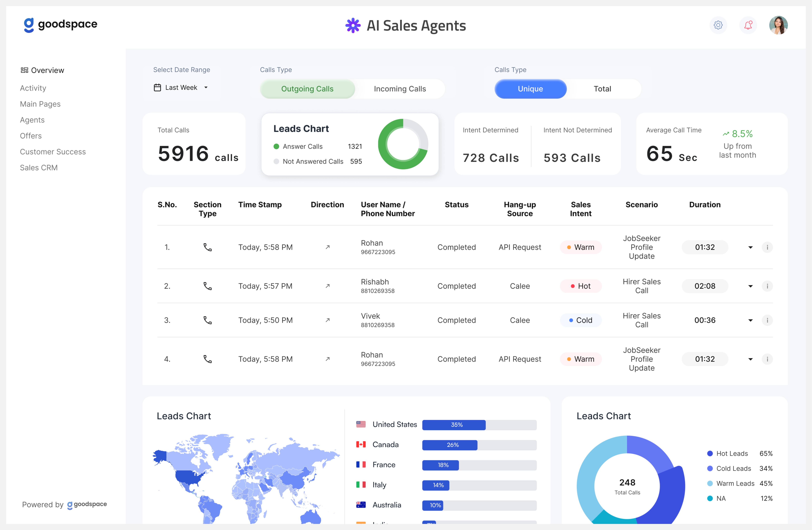Viewport: 812px width, 530px height.
Task: Click the profile avatar in top right corner
Action: 779,25
